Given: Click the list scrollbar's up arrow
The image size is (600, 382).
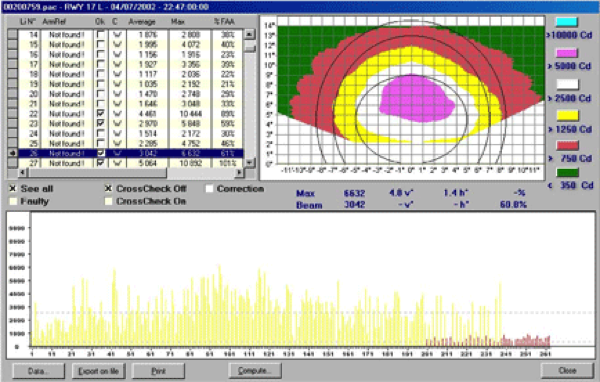Looking at the screenshot, I should pos(249,34).
